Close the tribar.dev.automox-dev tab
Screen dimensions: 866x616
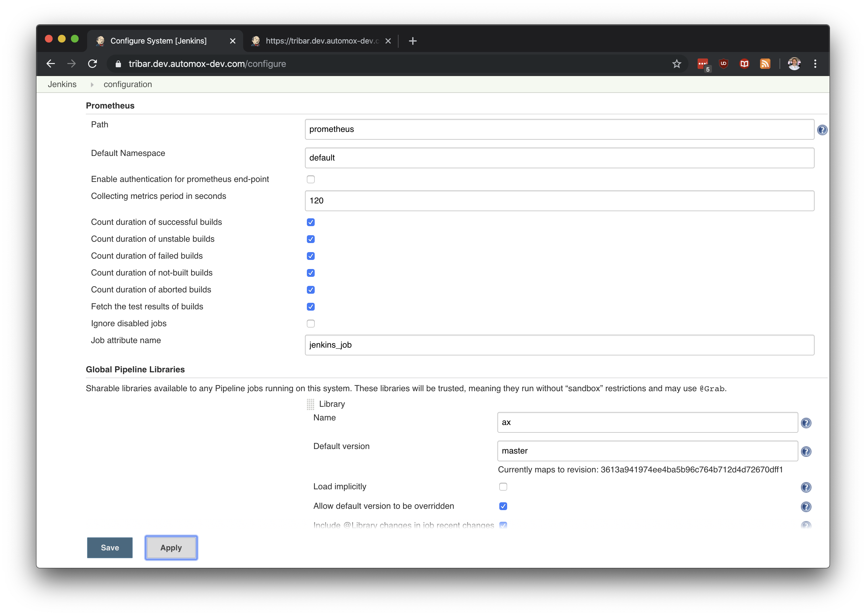coord(388,41)
